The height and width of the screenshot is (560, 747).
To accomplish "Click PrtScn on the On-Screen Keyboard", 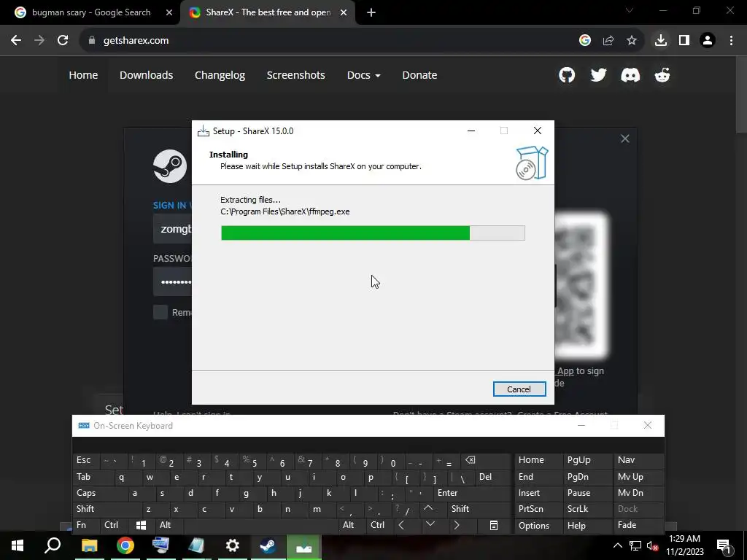I will coord(538,508).
